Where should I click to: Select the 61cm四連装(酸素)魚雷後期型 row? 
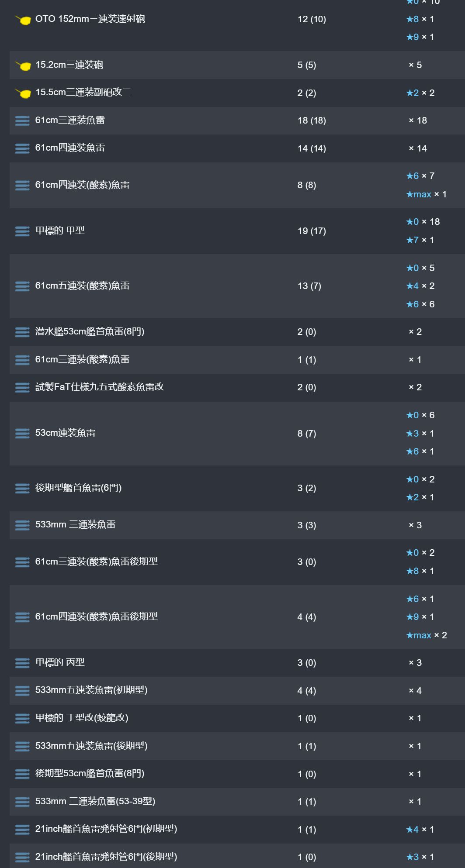pyautogui.click(x=237, y=617)
